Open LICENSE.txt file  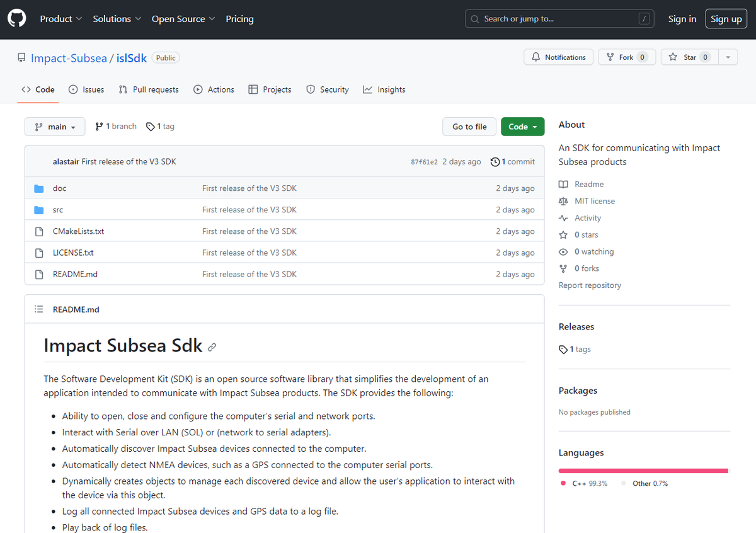click(73, 253)
